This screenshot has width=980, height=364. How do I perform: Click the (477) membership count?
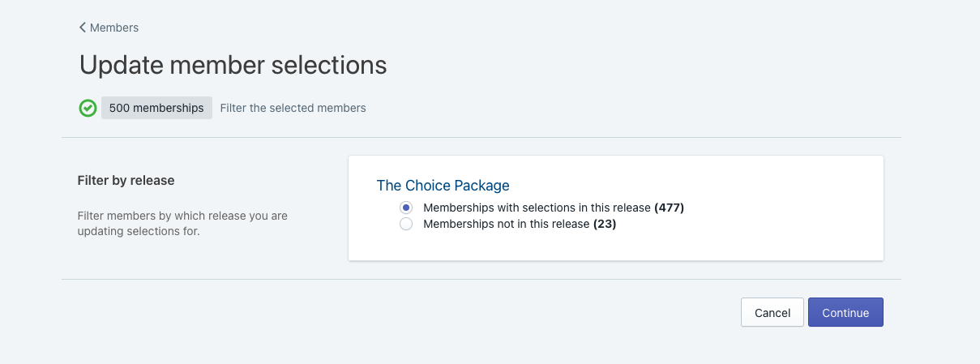tap(670, 208)
